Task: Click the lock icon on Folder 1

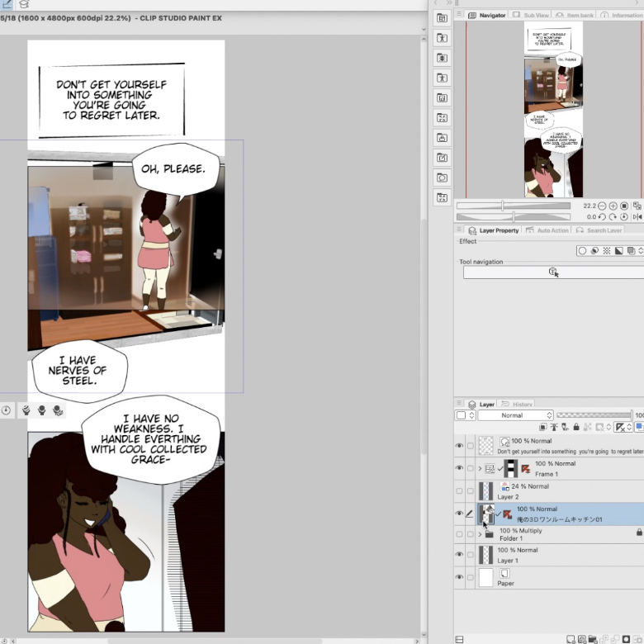Action: pos(639,533)
